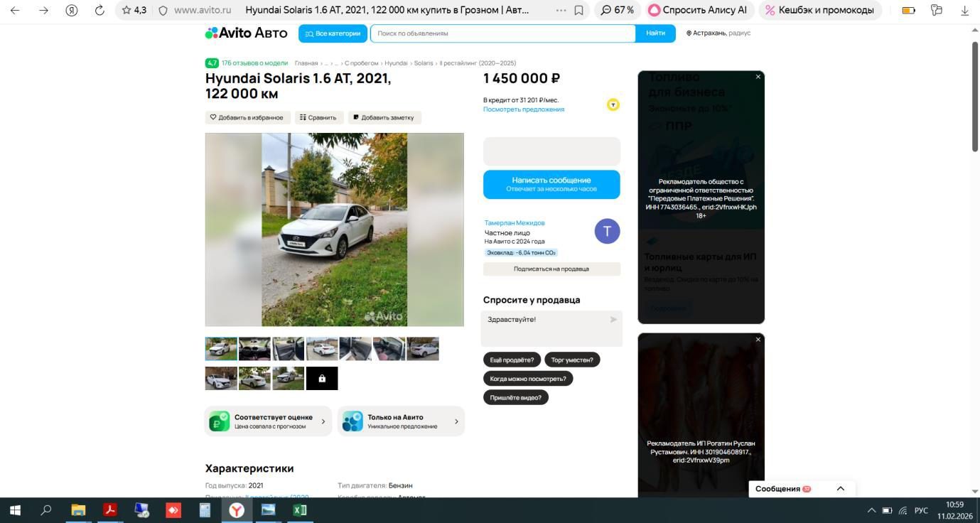Launch Excel from the Windows taskbar
The width and height of the screenshot is (980, 523).
pyautogui.click(x=300, y=510)
